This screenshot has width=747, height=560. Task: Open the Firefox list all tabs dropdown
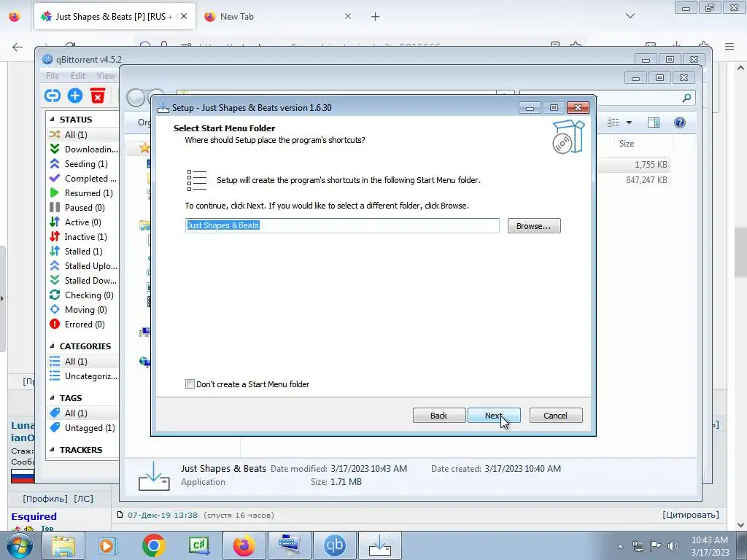pyautogui.click(x=630, y=16)
